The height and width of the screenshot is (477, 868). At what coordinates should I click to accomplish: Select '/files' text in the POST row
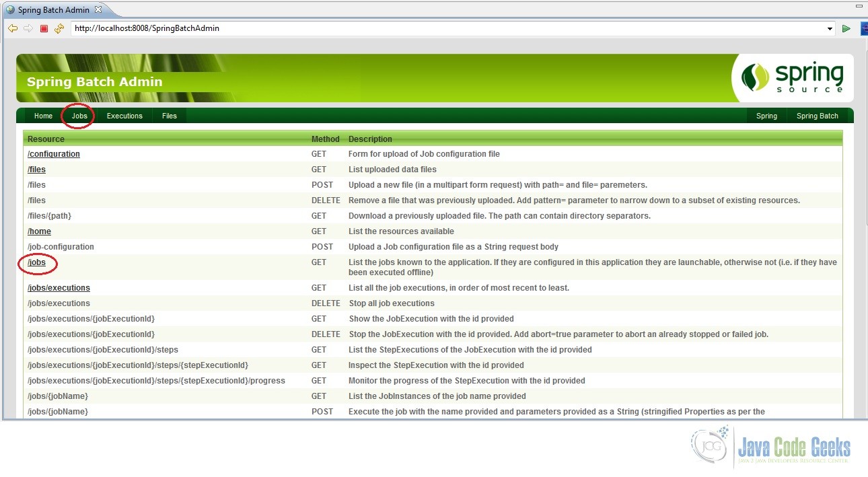point(36,185)
